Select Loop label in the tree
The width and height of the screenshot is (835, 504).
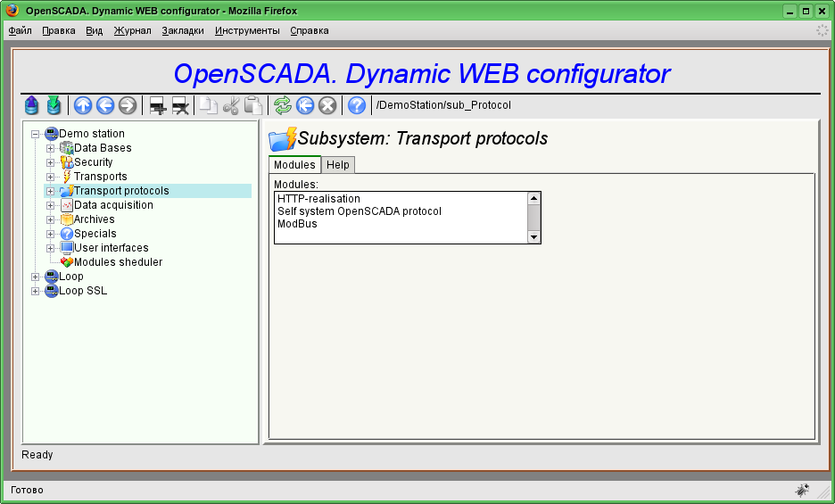coord(70,277)
